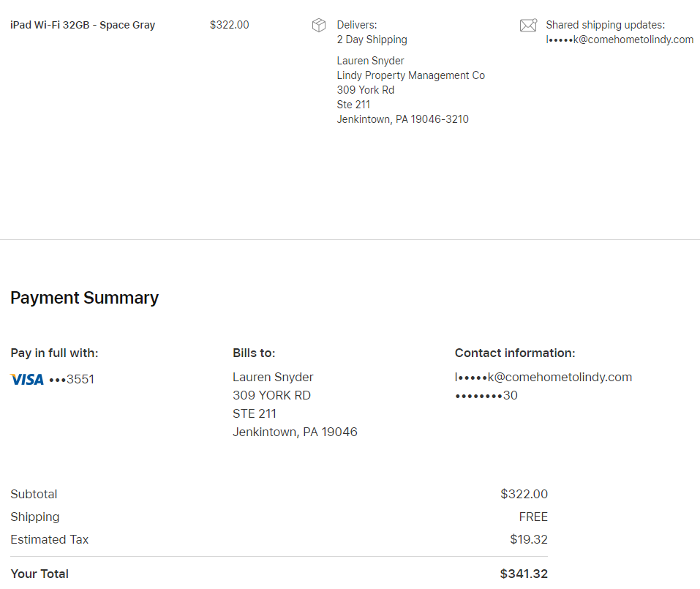This screenshot has width=700, height=589.
Task: Click 309 YORK RD in billing address
Action: tap(271, 395)
